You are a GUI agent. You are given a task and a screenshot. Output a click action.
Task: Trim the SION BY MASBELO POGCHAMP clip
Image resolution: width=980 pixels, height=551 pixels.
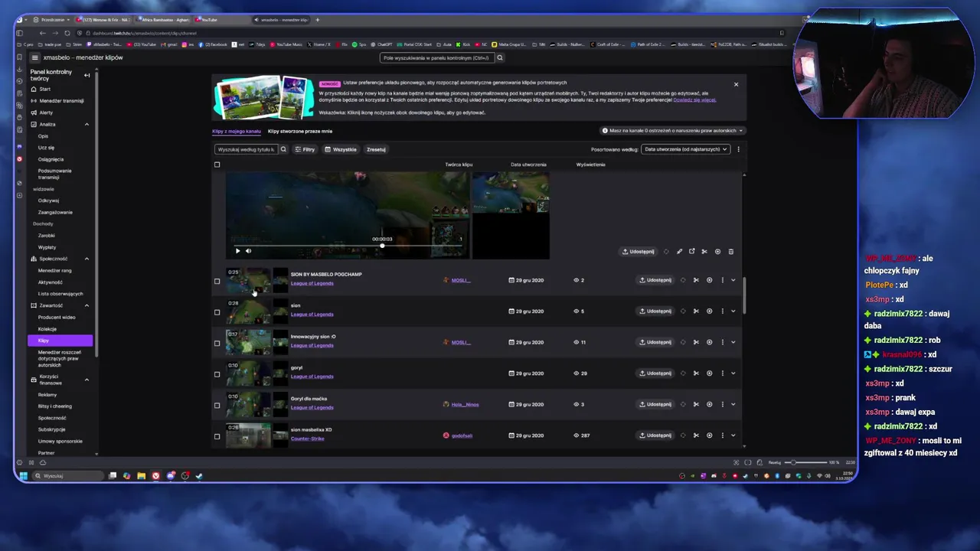point(696,280)
